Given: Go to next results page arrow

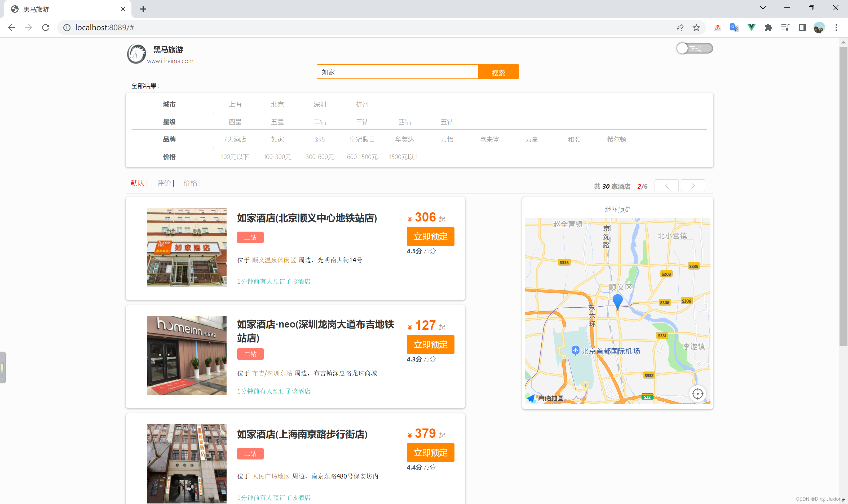Looking at the screenshot, I should pos(693,185).
